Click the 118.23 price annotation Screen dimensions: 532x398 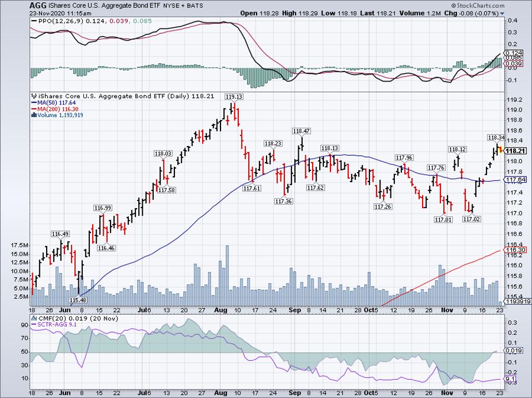tap(273, 144)
